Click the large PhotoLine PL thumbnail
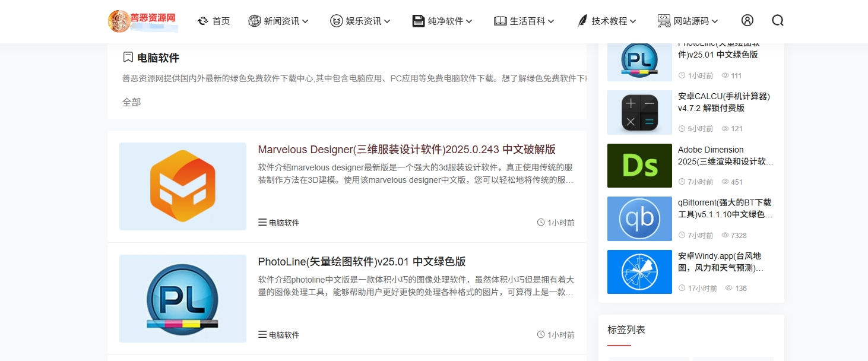 [183, 299]
